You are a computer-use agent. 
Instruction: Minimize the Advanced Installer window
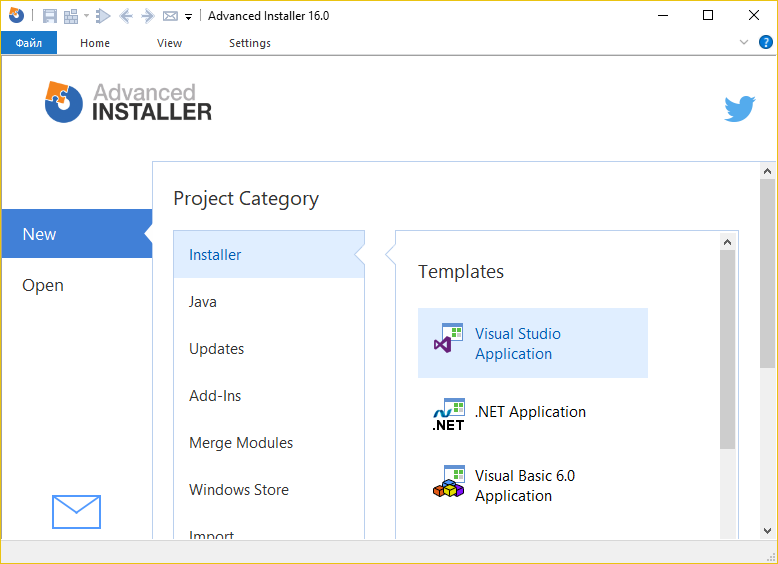tap(662, 15)
